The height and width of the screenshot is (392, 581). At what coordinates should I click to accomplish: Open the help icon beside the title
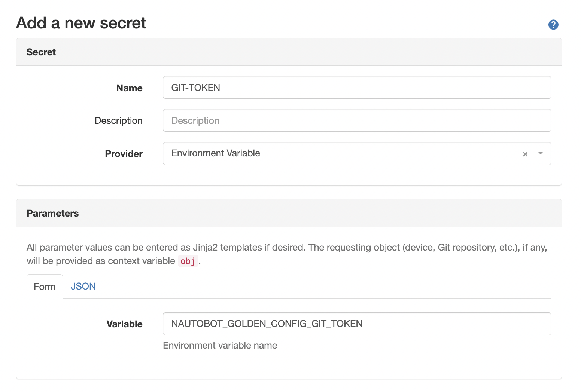coord(553,25)
